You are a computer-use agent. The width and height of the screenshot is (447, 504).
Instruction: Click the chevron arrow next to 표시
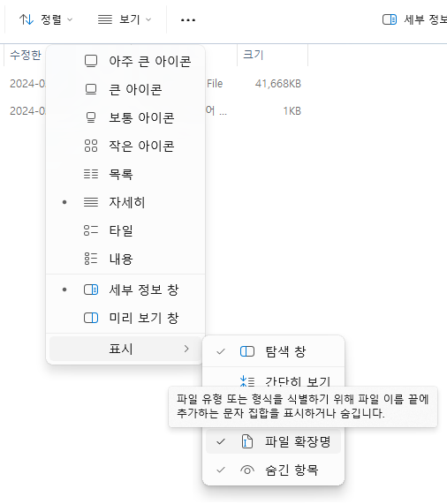186,349
